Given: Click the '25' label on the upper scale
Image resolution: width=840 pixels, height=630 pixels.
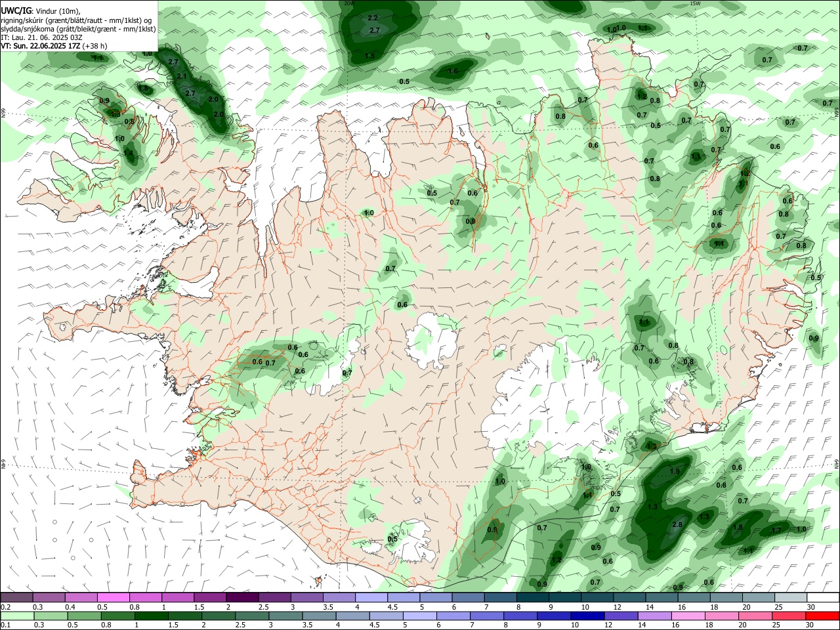Looking at the screenshot, I should click(778, 607).
